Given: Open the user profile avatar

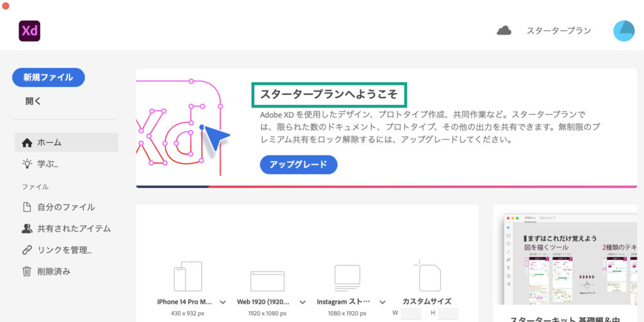Looking at the screenshot, I should 624,31.
